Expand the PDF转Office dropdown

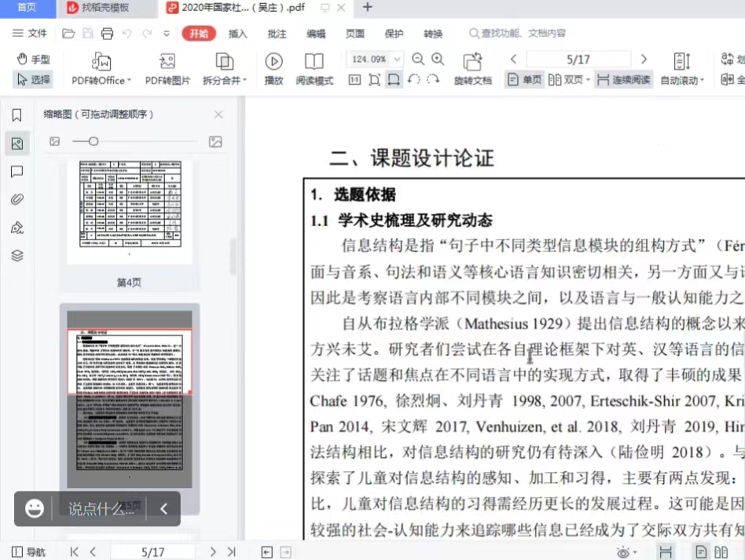tap(101, 68)
